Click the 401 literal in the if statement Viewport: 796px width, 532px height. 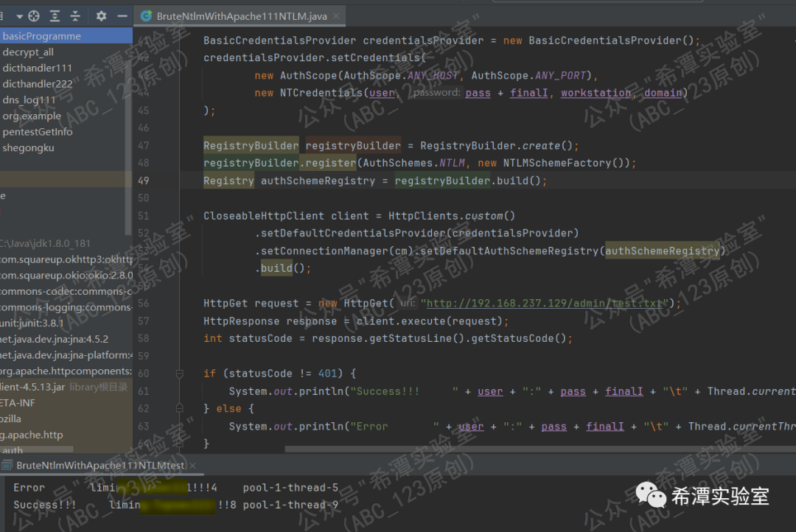(x=327, y=374)
